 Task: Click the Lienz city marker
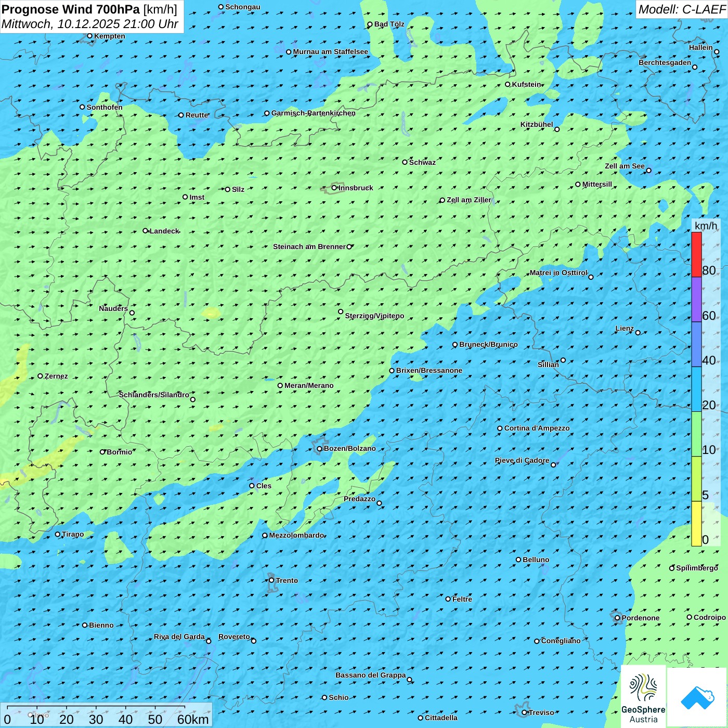pos(638,333)
